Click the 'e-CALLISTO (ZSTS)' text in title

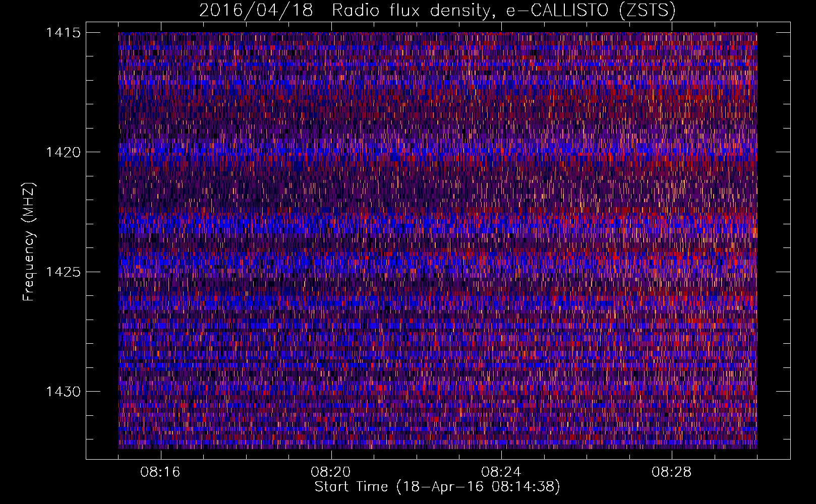[591, 11]
